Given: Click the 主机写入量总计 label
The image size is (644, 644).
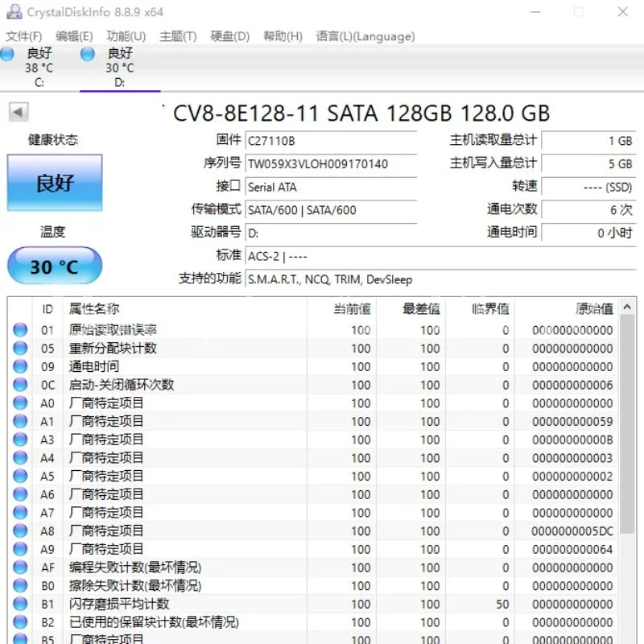Looking at the screenshot, I should click(493, 163).
